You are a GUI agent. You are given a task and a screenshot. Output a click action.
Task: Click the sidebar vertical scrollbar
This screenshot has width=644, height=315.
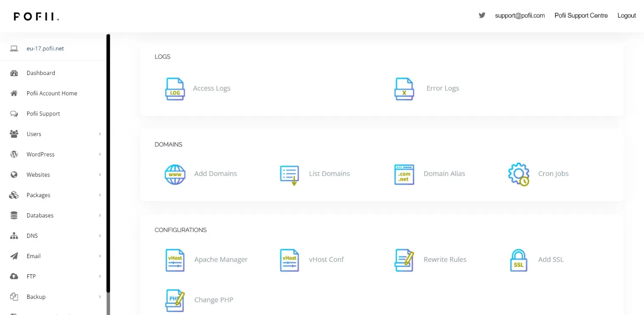[108, 163]
